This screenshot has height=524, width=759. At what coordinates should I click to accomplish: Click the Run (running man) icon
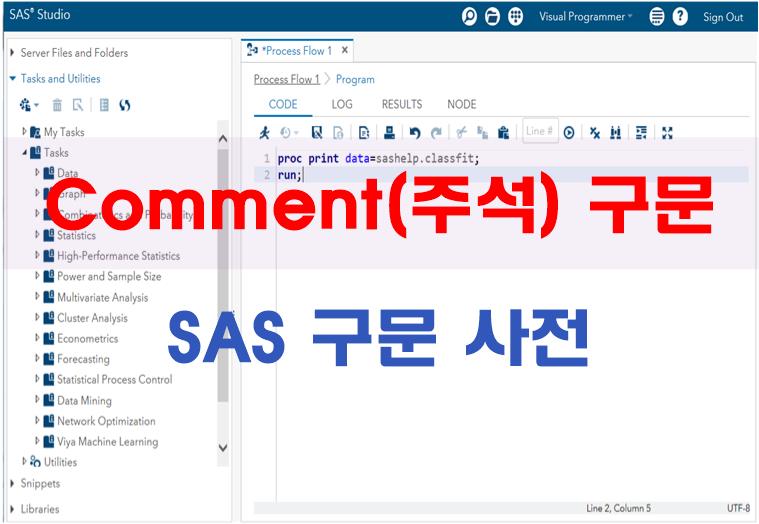264,133
